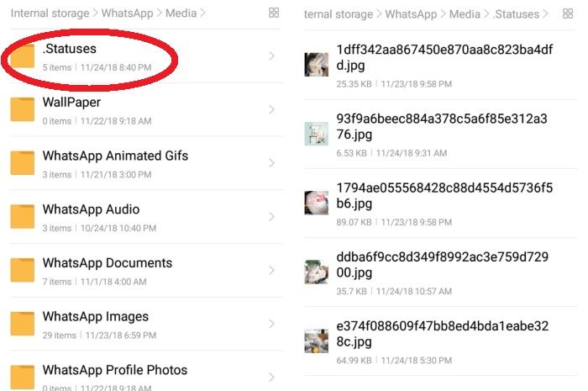Go to Media breadcrumb in left panel
The height and width of the screenshot is (391, 588).
pyautogui.click(x=181, y=13)
